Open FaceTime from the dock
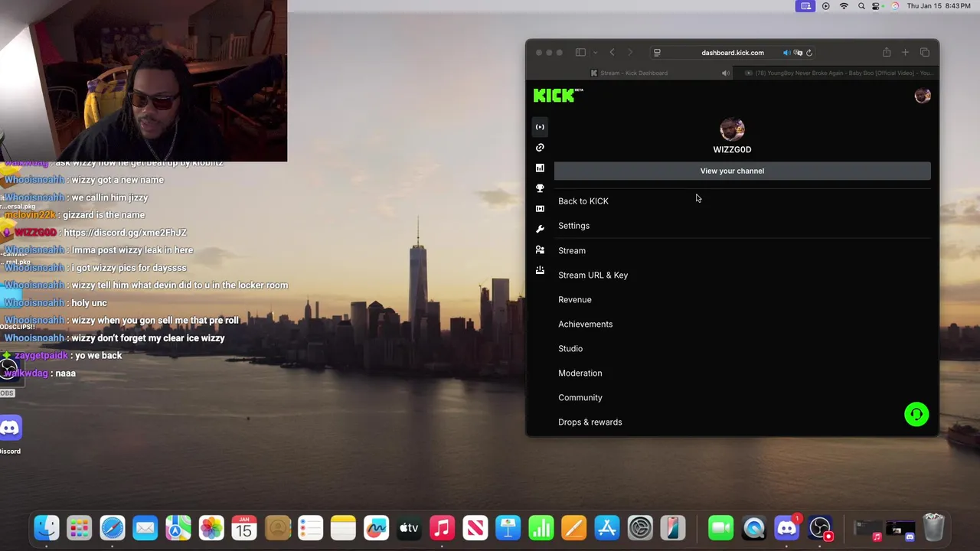Image resolution: width=980 pixels, height=551 pixels. [x=720, y=528]
